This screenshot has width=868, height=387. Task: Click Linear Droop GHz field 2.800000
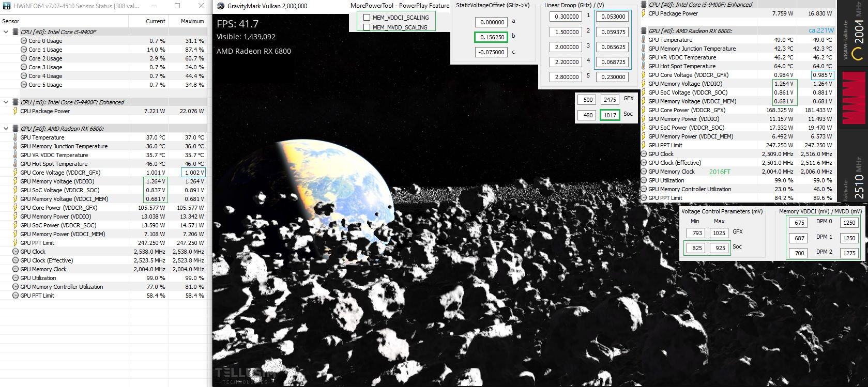coord(566,77)
